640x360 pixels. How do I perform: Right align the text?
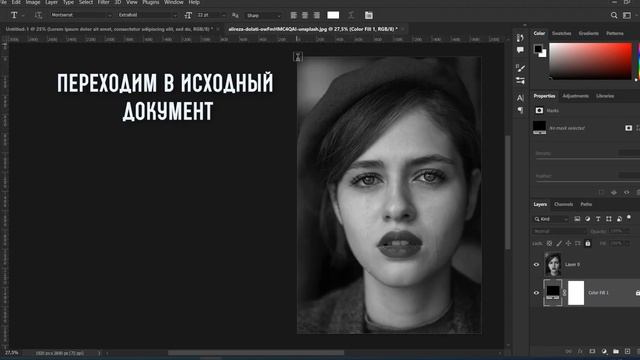317,15
